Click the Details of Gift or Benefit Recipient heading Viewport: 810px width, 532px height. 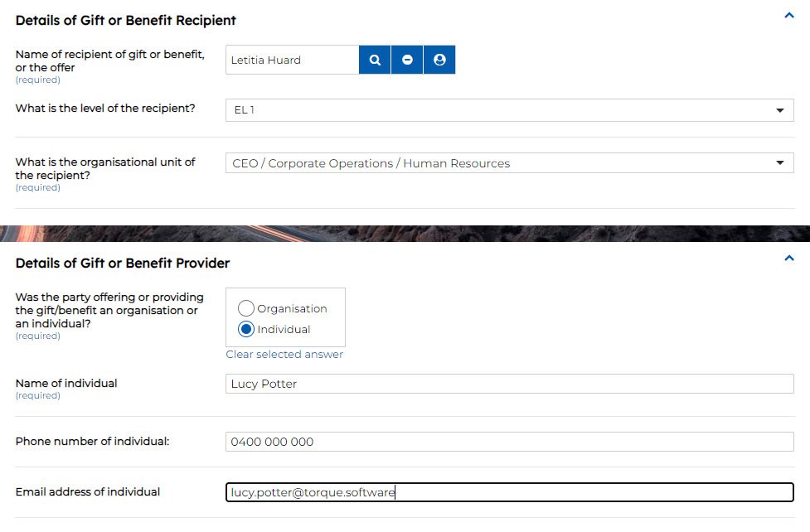(x=126, y=20)
